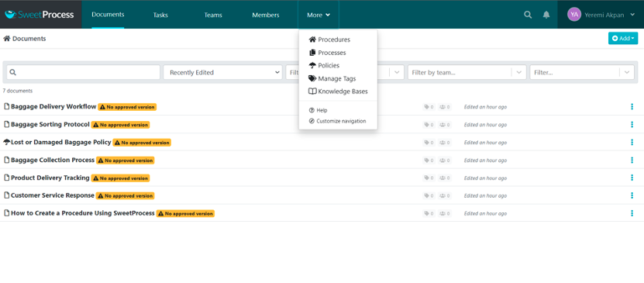Click the umbrella icon of Lost or Damaged Baggage Policy
644x283 pixels.
(6, 142)
